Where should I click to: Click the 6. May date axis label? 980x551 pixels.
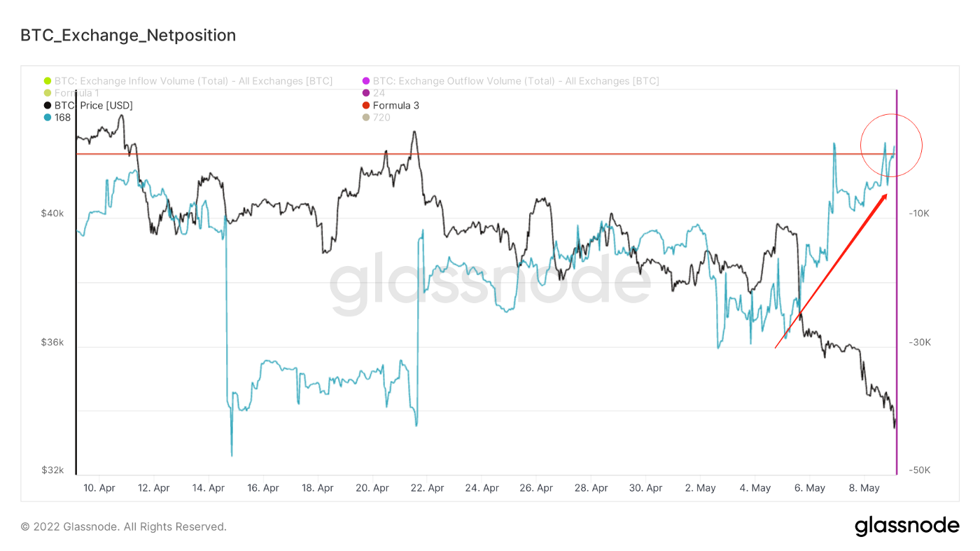click(810, 488)
